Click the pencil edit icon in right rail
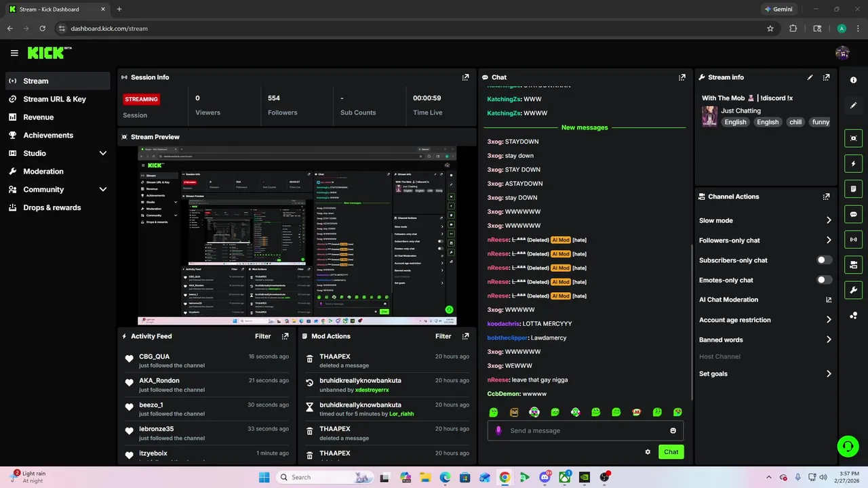 pyautogui.click(x=853, y=105)
